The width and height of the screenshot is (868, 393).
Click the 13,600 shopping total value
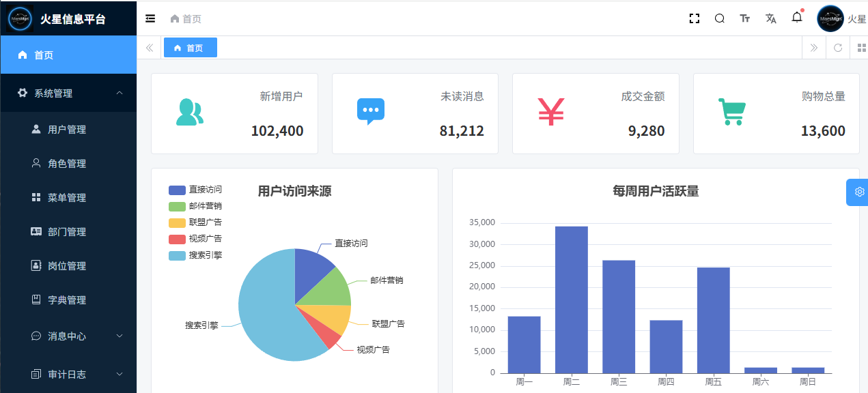[x=823, y=131]
